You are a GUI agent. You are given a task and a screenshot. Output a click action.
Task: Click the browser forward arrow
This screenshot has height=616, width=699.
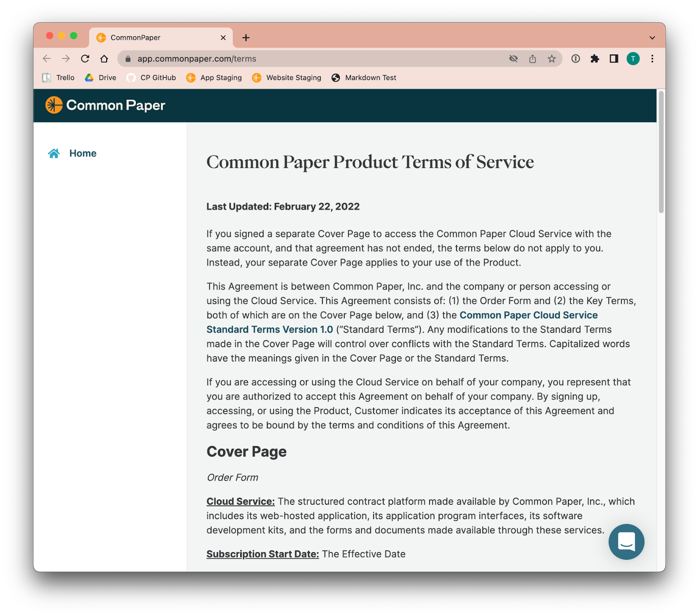click(x=66, y=59)
